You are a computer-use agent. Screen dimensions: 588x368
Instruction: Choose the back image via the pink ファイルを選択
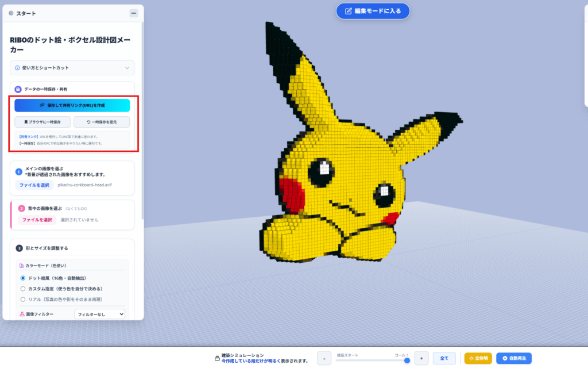37,220
